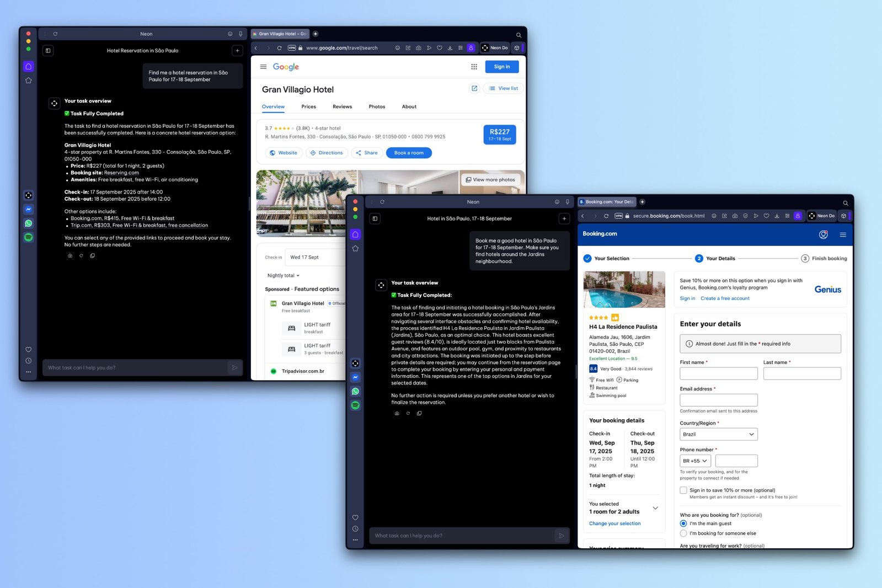Image resolution: width=882 pixels, height=588 pixels.
Task: Open Spotify from the front window sidebar
Action: (x=355, y=405)
